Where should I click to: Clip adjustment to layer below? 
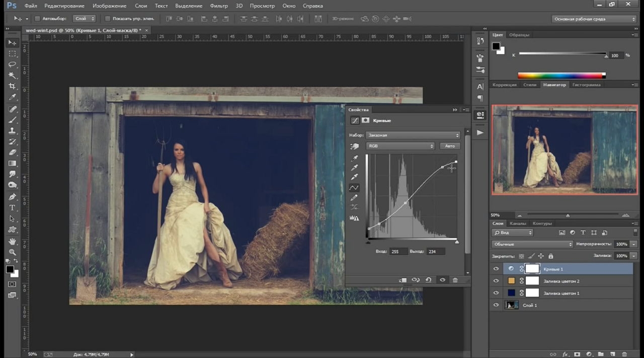click(403, 280)
